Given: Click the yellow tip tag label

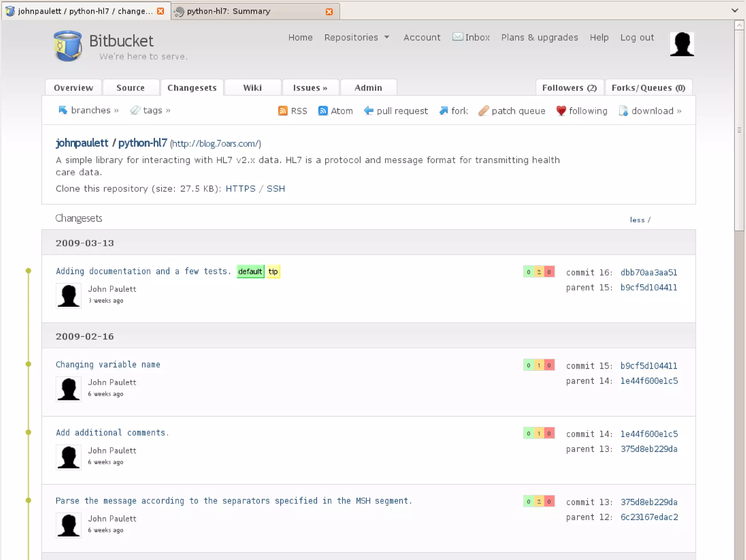Looking at the screenshot, I should tap(273, 271).
